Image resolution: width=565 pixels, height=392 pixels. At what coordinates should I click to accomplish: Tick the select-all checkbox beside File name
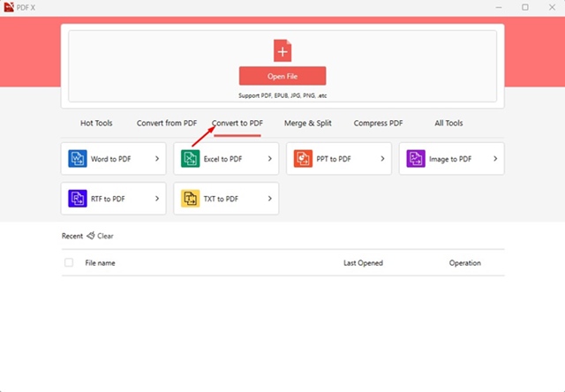click(x=69, y=262)
